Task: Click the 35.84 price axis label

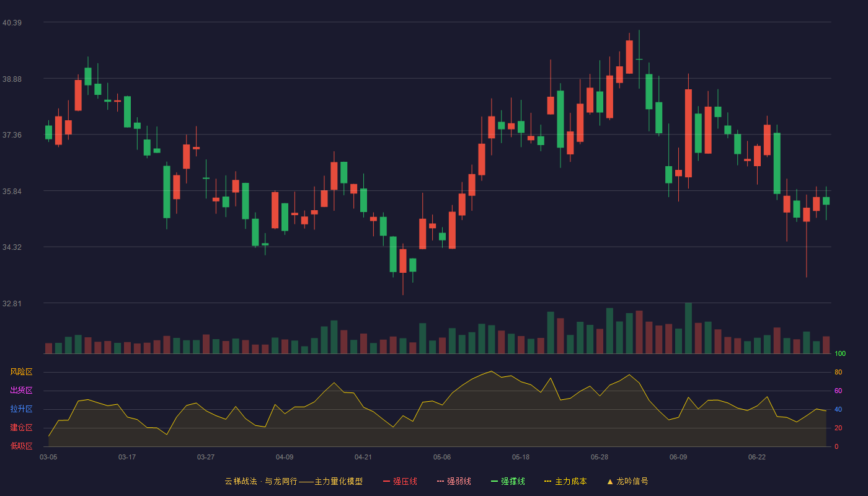Action: point(12,191)
